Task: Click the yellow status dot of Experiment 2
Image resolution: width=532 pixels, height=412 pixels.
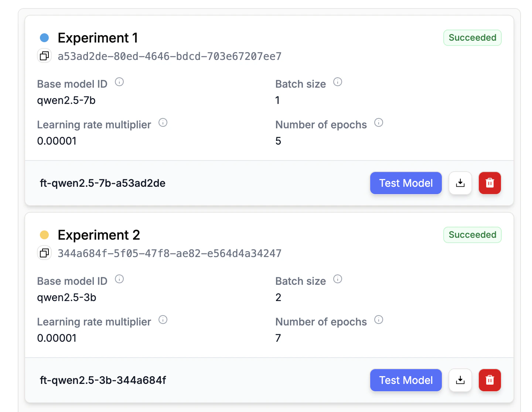Action: click(44, 234)
